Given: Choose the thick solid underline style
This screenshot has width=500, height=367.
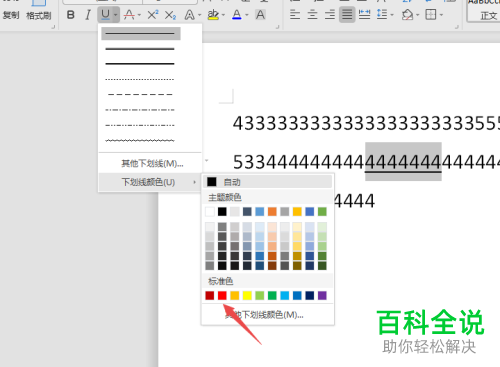Looking at the screenshot, I should pyautogui.click(x=140, y=63).
